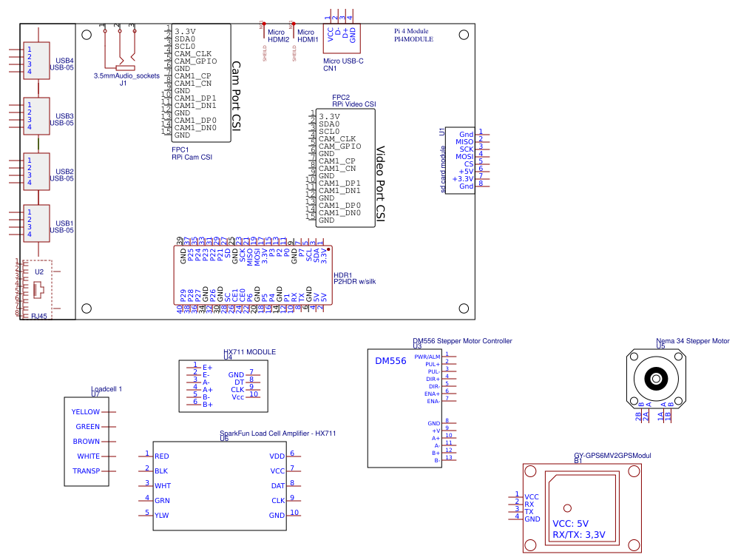
Task: Click the GPS module antenna circle
Action: tap(568, 508)
